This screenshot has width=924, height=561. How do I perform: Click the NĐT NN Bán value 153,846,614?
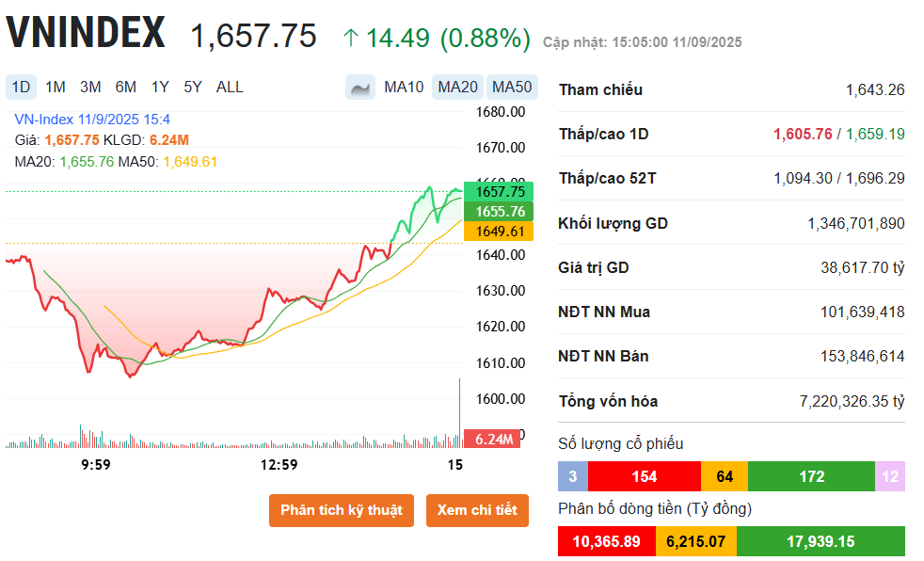pyautogui.click(x=863, y=356)
